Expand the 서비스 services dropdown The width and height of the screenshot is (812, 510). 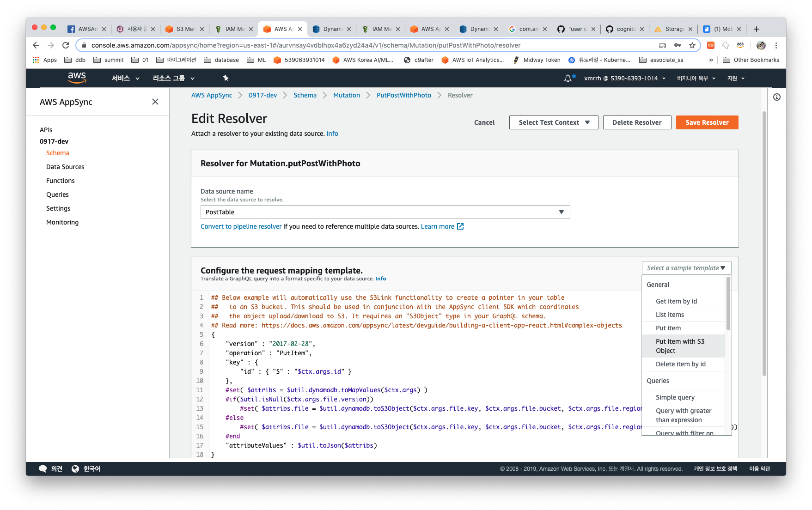(x=125, y=78)
